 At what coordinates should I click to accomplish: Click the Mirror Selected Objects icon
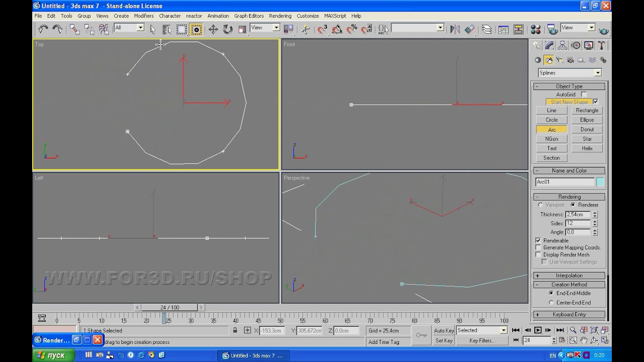pyautogui.click(x=455, y=29)
